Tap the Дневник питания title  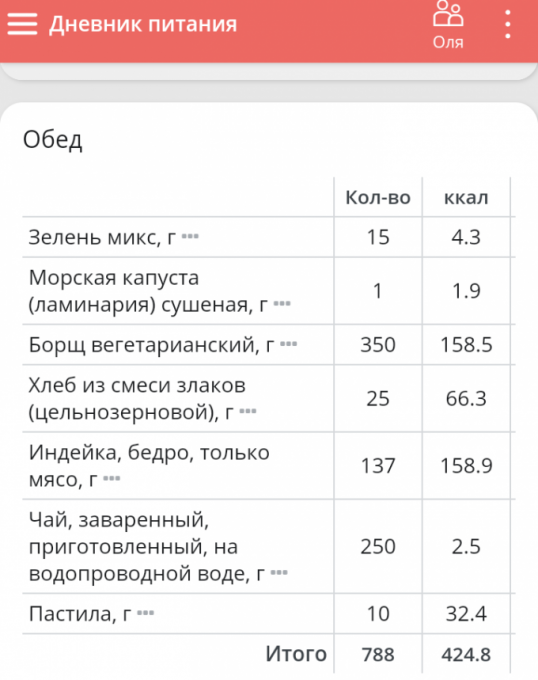pos(143,24)
